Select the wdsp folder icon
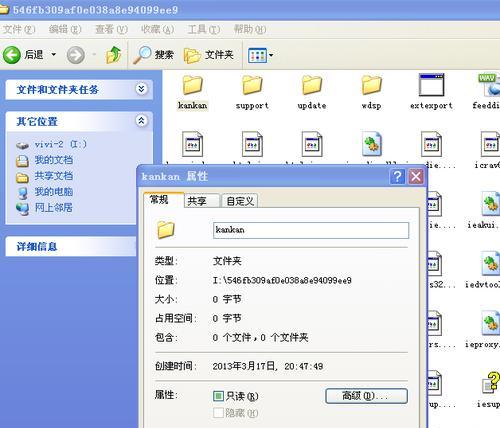This screenshot has width=500, height=428. (x=371, y=85)
